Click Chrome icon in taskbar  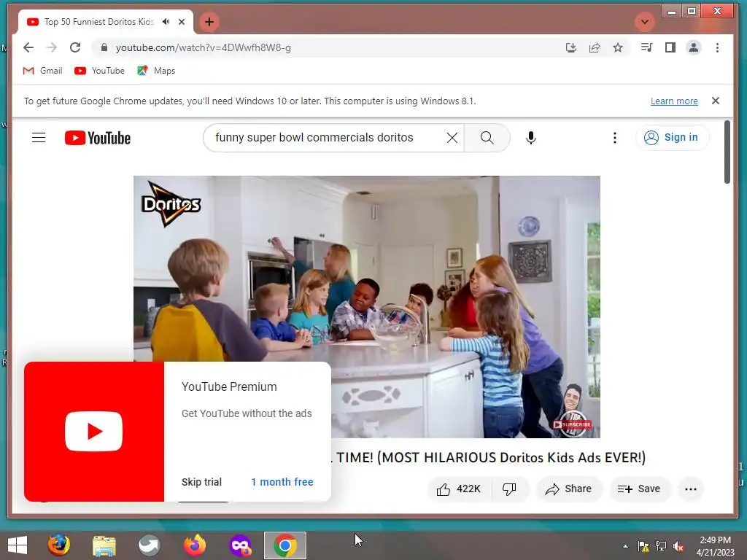click(x=285, y=545)
